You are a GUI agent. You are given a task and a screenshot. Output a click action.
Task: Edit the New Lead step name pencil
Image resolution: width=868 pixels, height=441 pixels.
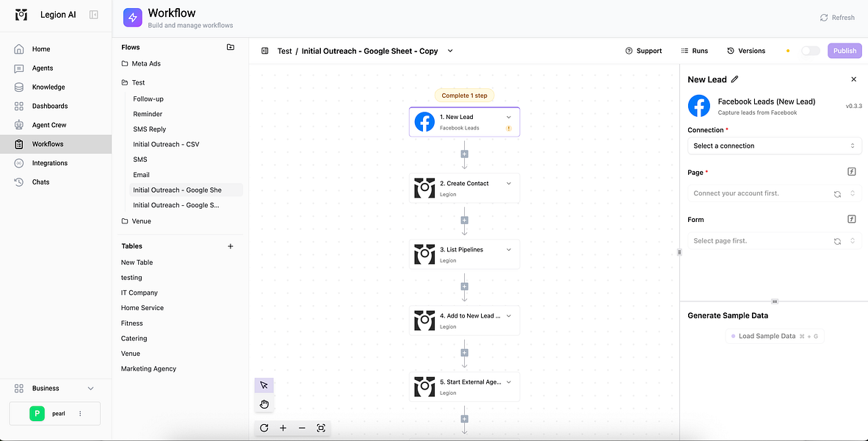(734, 79)
